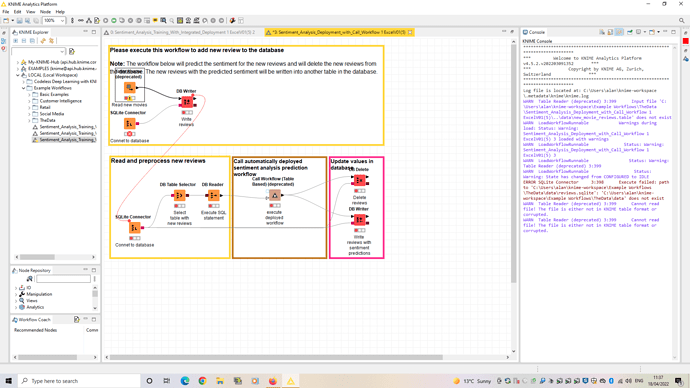The image size is (690, 388).
Task: Select the TheData folder
Action: (x=48, y=120)
